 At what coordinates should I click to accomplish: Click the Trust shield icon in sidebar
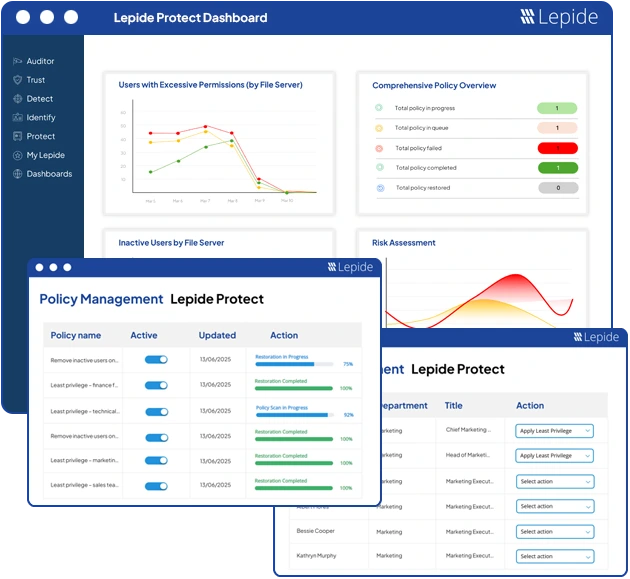[17, 80]
